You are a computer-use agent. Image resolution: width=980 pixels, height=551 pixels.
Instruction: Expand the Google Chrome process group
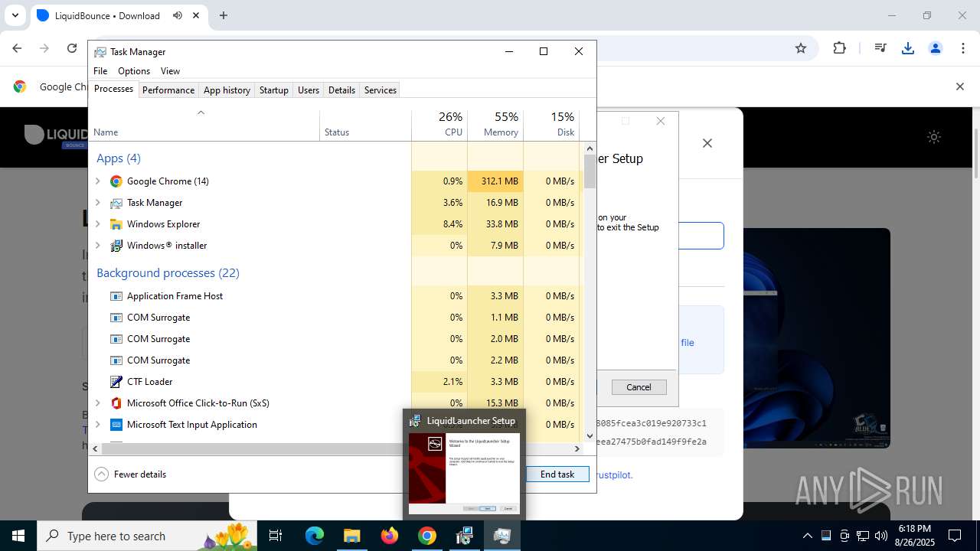coord(98,181)
